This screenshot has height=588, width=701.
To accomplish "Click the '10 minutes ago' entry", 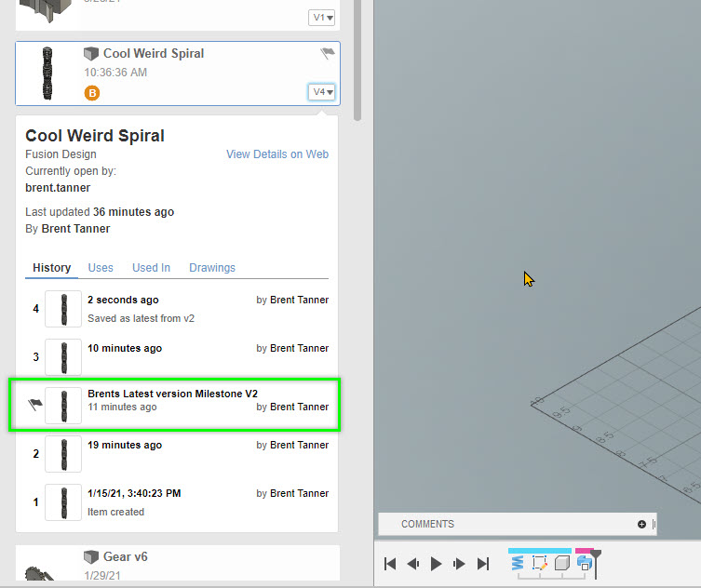I will (x=125, y=348).
